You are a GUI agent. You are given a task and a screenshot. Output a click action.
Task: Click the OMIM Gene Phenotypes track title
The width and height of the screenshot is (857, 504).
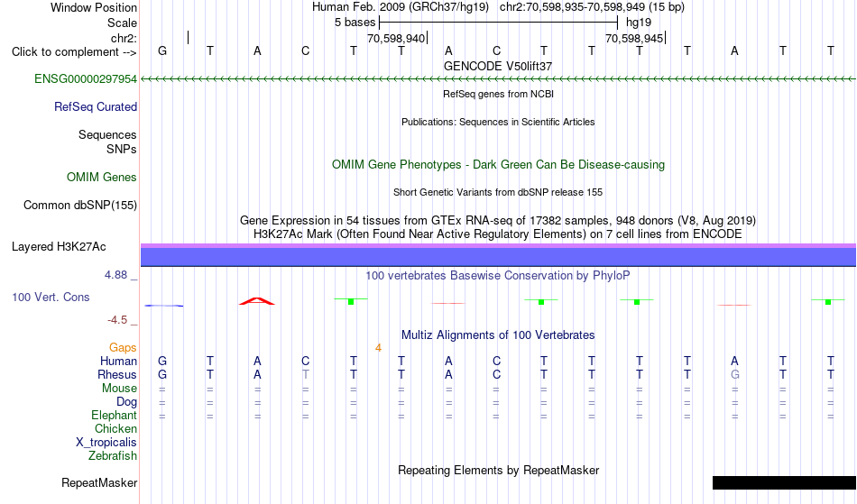pyautogui.click(x=498, y=164)
